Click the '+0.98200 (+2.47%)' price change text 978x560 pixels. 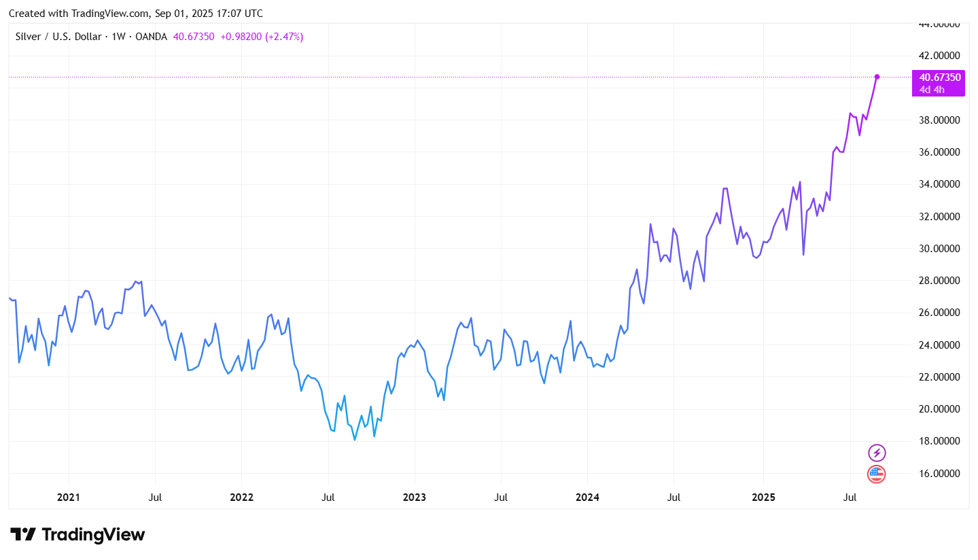260,37
